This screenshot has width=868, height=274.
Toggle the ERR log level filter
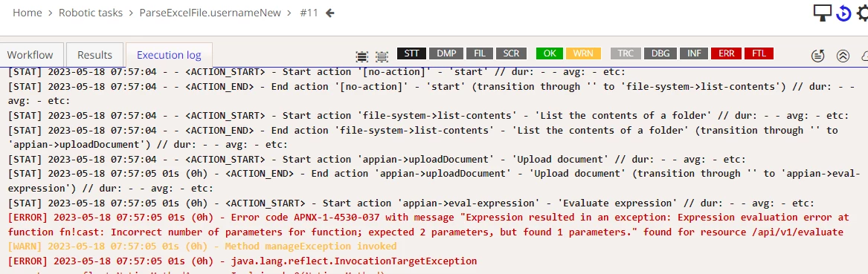pyautogui.click(x=726, y=53)
